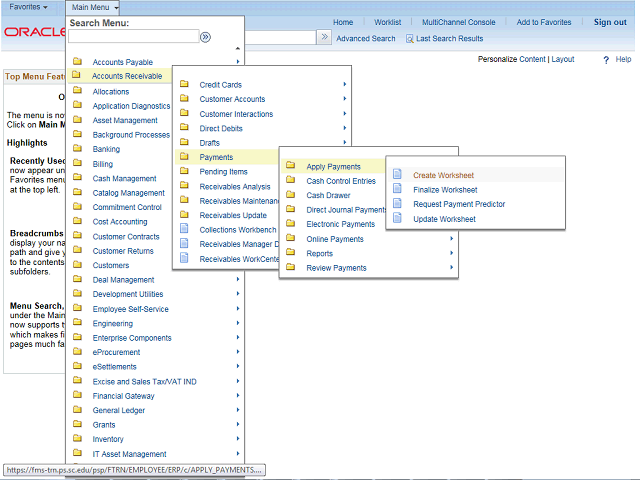Image resolution: width=640 pixels, height=480 pixels.
Task: Toggle the Last Search Results checkbox
Action: (x=410, y=39)
